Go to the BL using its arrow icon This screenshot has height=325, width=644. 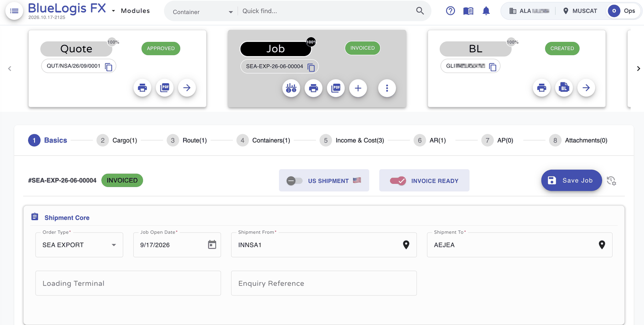(586, 88)
